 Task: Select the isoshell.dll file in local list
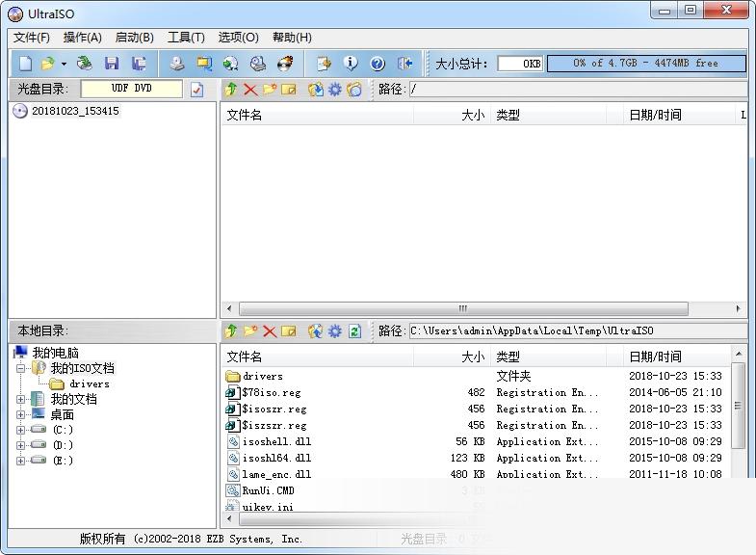276,441
